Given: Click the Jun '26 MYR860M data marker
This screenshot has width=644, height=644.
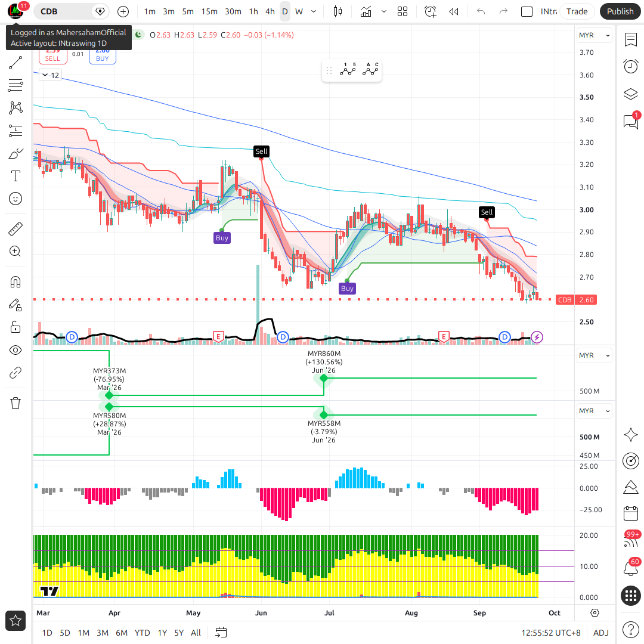Looking at the screenshot, I should pyautogui.click(x=324, y=378).
